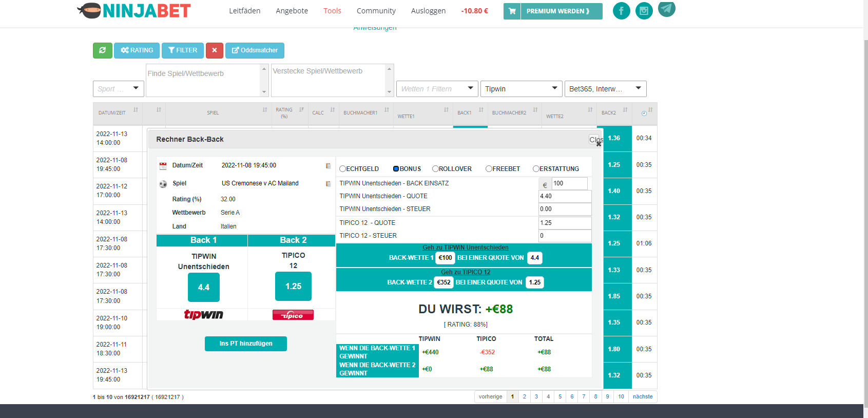
Task: Click the red X clear filters button
Action: pos(215,50)
